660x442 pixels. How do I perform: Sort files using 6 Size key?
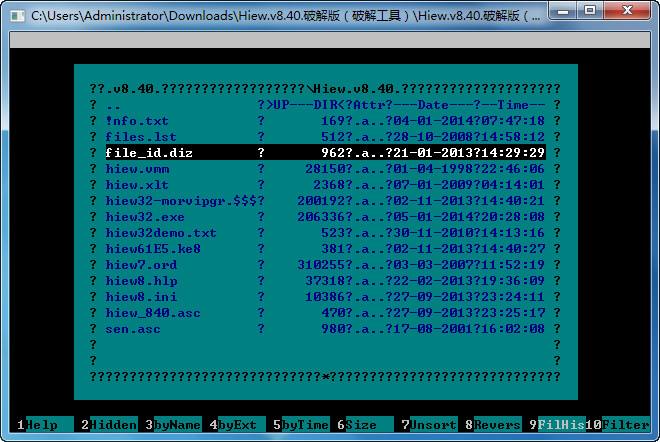[x=365, y=425]
